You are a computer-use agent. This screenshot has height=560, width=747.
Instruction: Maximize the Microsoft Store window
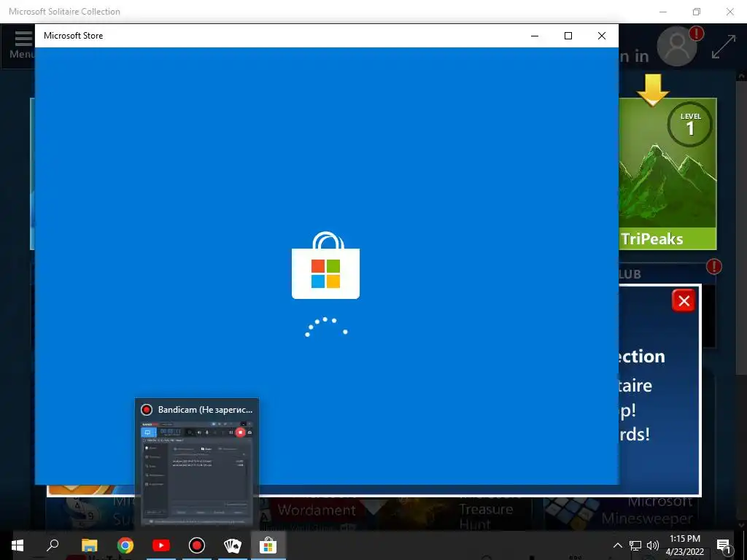pos(568,36)
